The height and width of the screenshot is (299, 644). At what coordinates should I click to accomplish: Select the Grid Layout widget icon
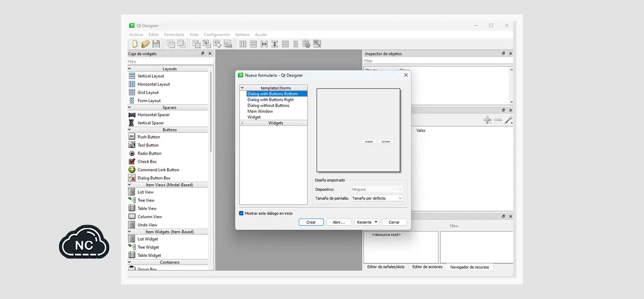[132, 92]
